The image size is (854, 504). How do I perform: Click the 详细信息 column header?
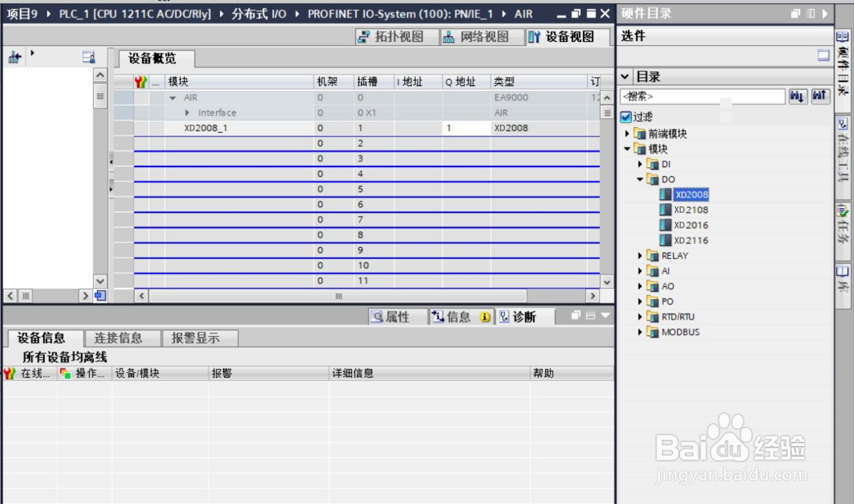point(430,373)
